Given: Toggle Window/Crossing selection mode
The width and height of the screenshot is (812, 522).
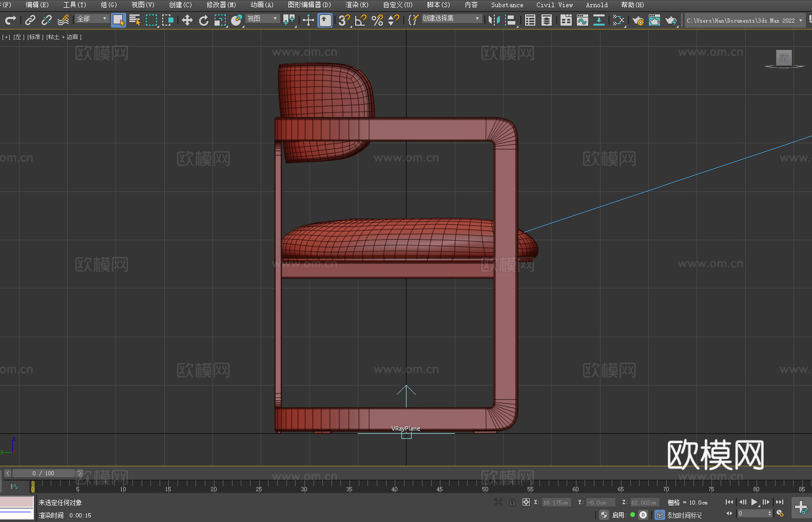Looking at the screenshot, I should click(168, 20).
